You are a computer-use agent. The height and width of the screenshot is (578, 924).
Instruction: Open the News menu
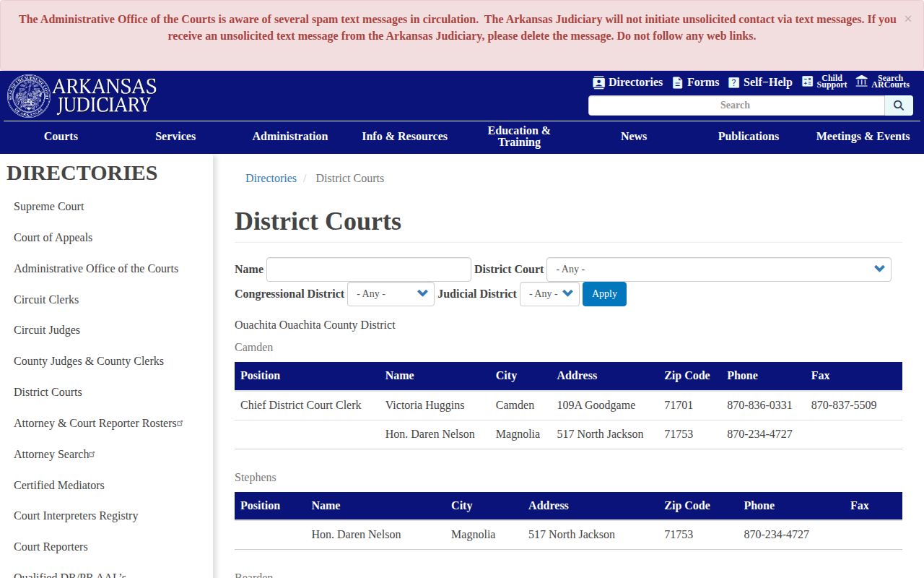tap(634, 137)
